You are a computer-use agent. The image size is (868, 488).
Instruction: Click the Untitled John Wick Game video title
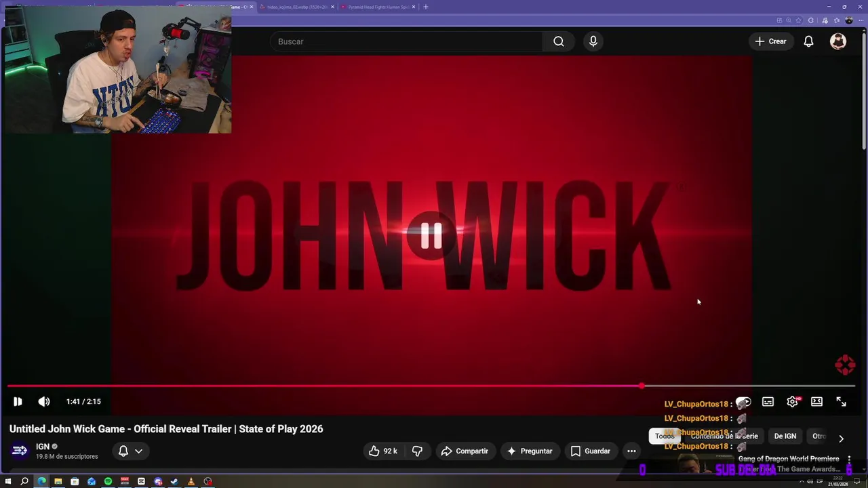point(166,429)
